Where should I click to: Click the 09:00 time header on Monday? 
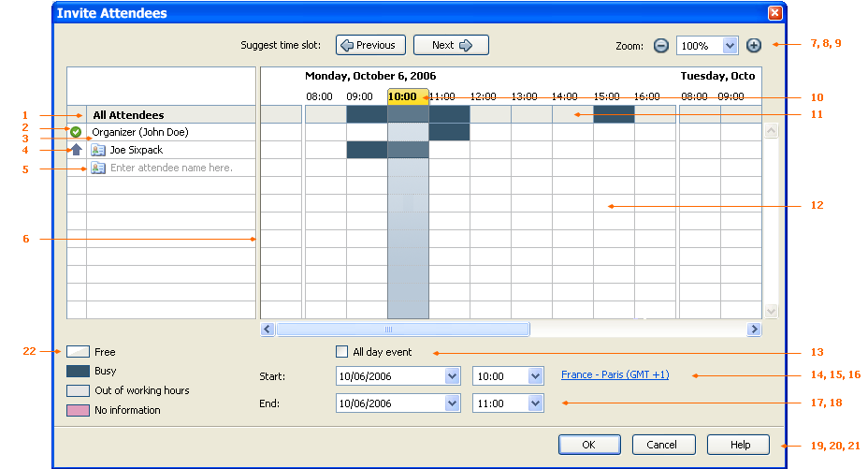[359, 96]
